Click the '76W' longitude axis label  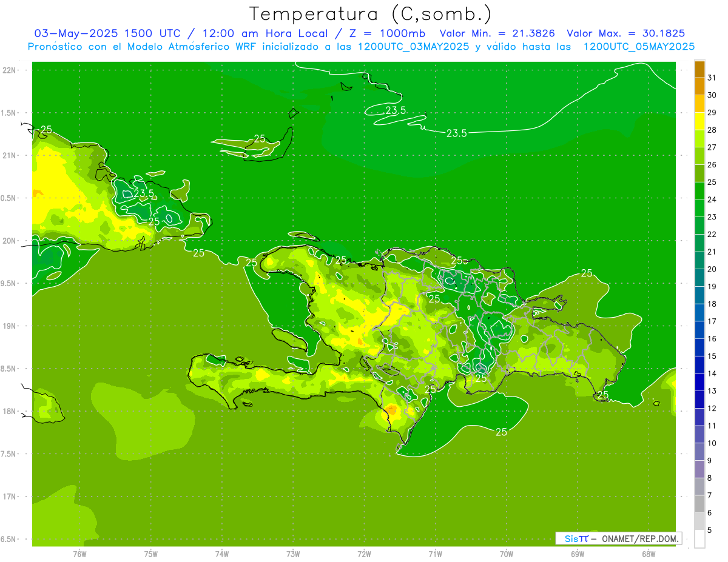79,554
